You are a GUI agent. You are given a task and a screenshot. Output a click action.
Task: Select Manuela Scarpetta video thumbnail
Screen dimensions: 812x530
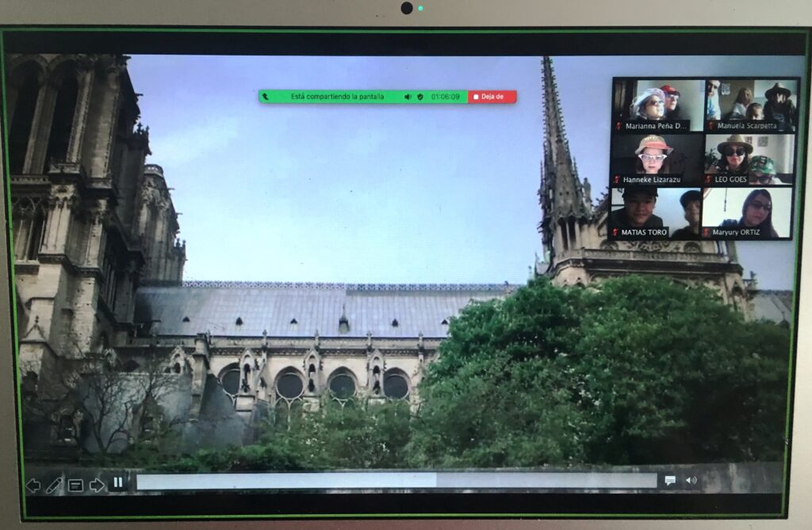click(750, 105)
